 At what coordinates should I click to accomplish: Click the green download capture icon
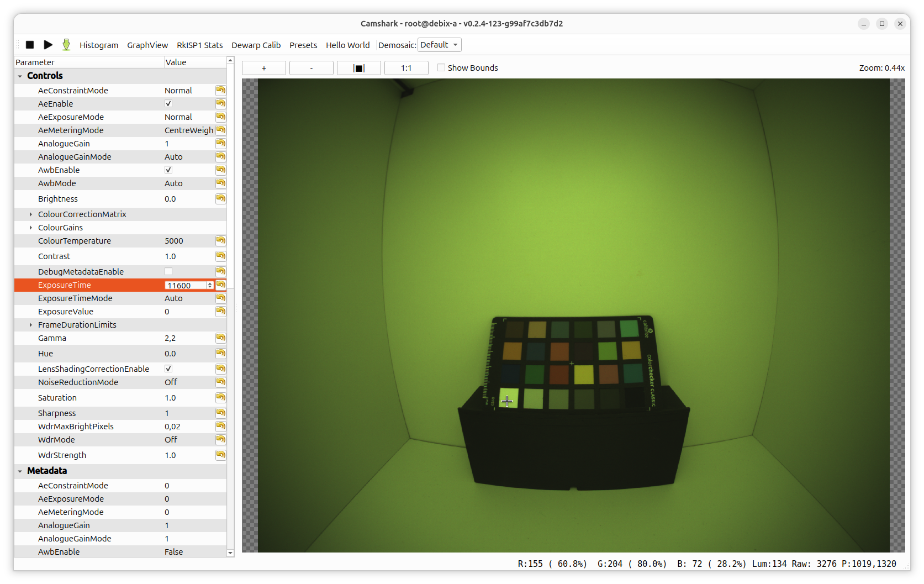click(x=66, y=45)
